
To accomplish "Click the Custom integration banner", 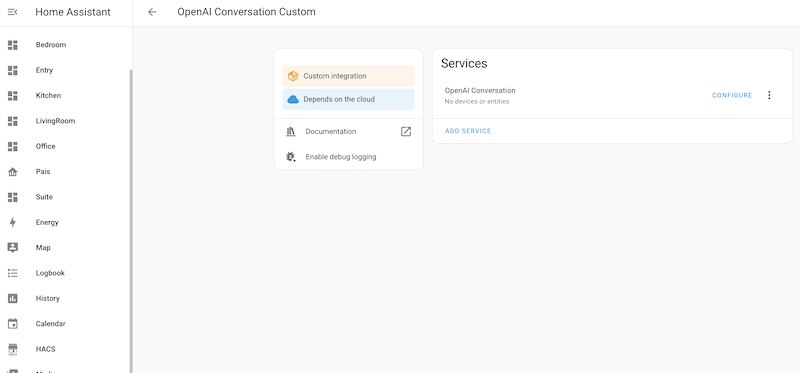I will point(348,76).
